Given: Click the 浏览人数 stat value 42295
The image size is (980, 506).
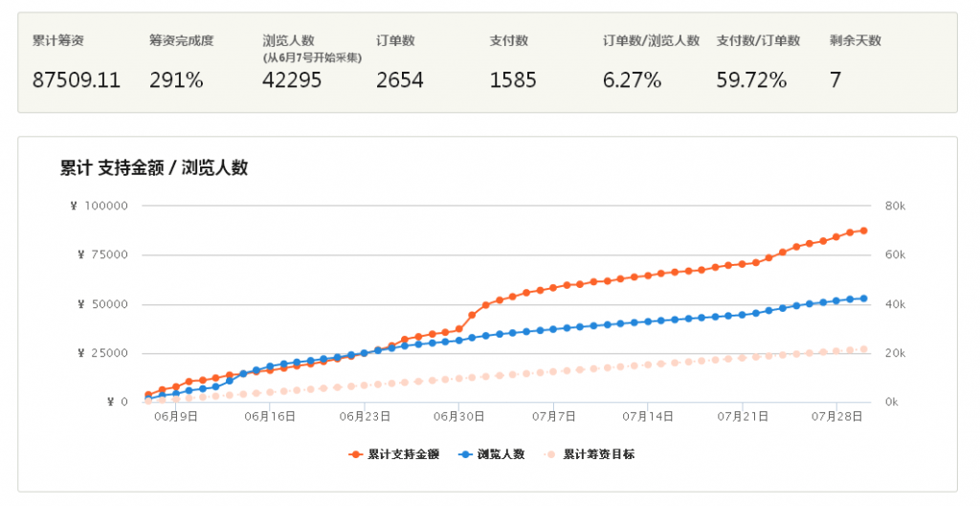Looking at the screenshot, I should (x=292, y=80).
